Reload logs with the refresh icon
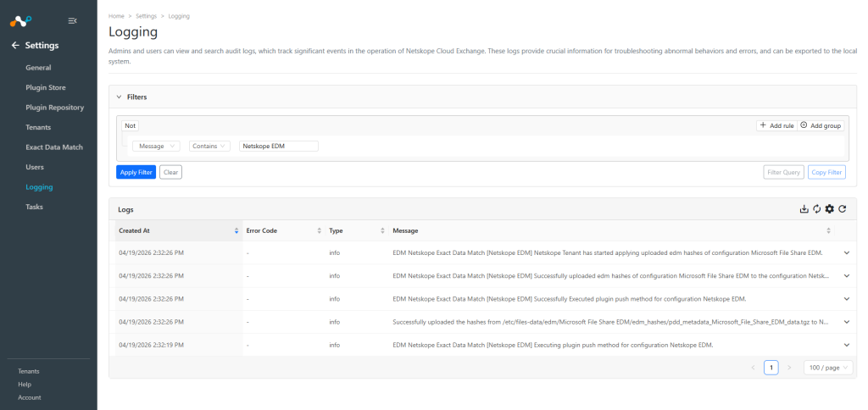This screenshot has width=868, height=410. 842,209
